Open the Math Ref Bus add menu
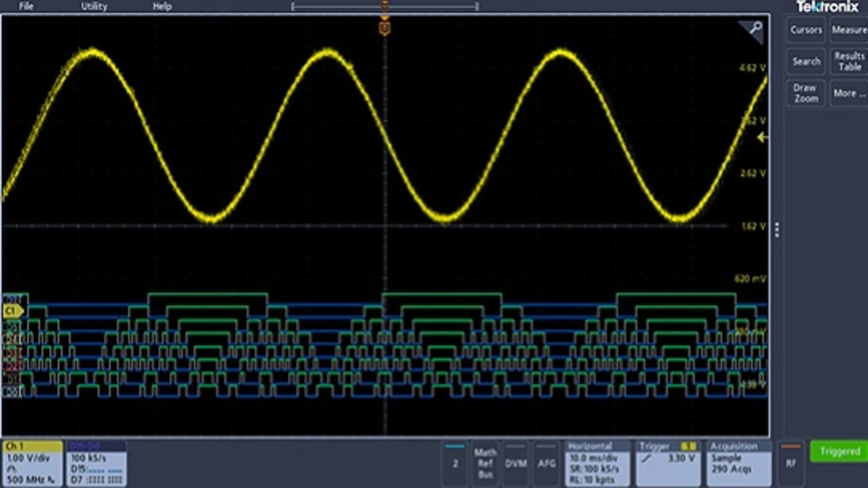 [x=486, y=463]
